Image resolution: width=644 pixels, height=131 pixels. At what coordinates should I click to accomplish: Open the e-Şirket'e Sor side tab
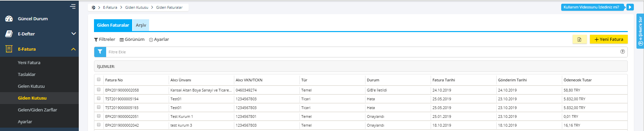[x=640, y=31]
